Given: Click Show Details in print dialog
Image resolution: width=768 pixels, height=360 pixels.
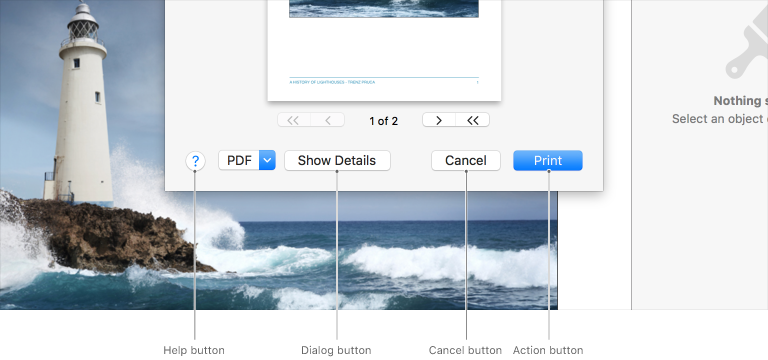Looking at the screenshot, I should (x=337, y=161).
